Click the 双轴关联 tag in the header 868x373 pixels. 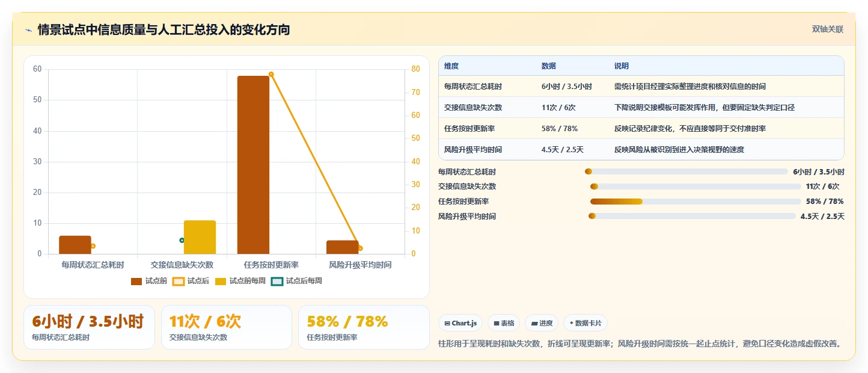828,29
